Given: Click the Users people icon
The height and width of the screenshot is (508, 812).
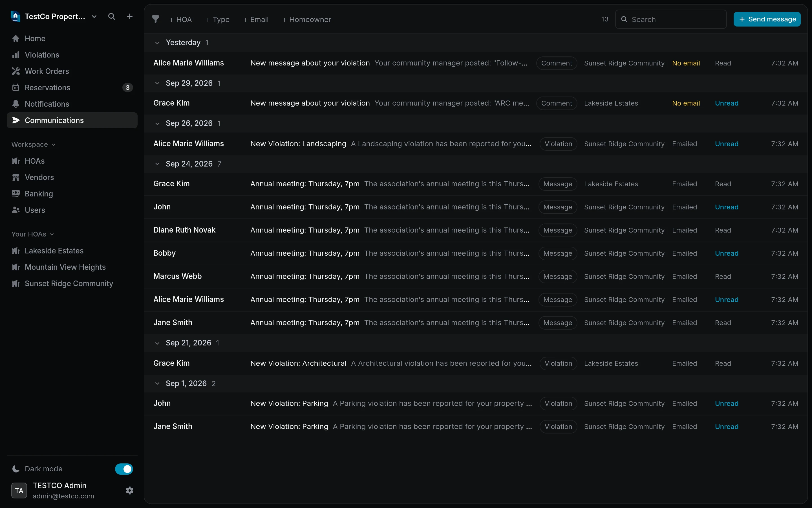Looking at the screenshot, I should pyautogui.click(x=16, y=210).
